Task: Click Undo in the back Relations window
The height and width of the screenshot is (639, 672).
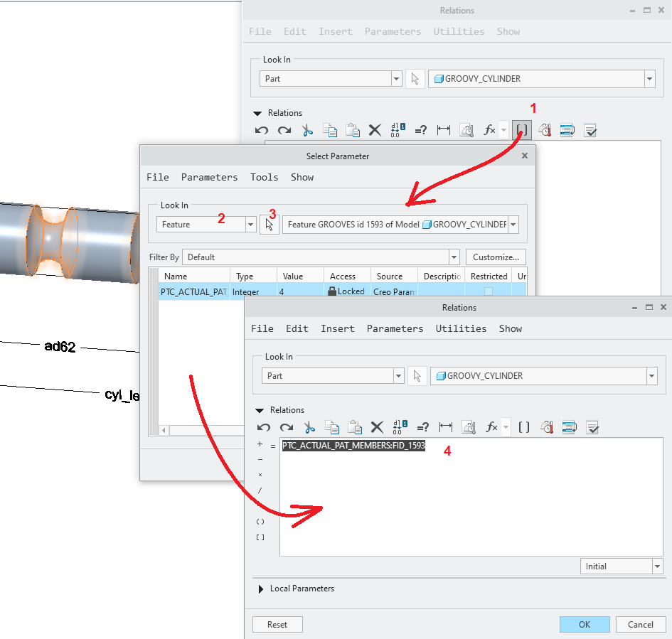Action: 262,130
